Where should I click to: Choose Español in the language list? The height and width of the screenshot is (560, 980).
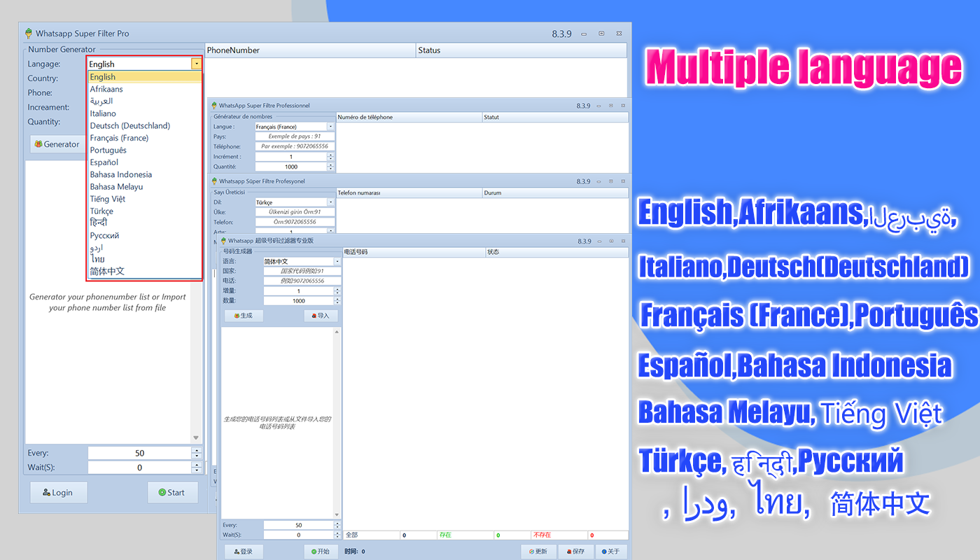[x=145, y=162]
